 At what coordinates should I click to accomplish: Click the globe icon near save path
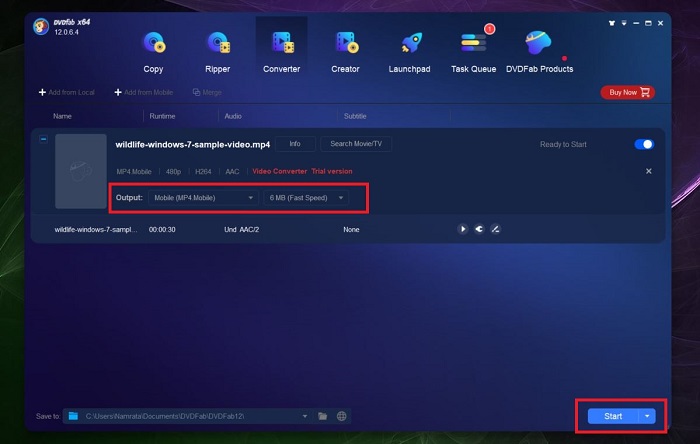tap(342, 416)
